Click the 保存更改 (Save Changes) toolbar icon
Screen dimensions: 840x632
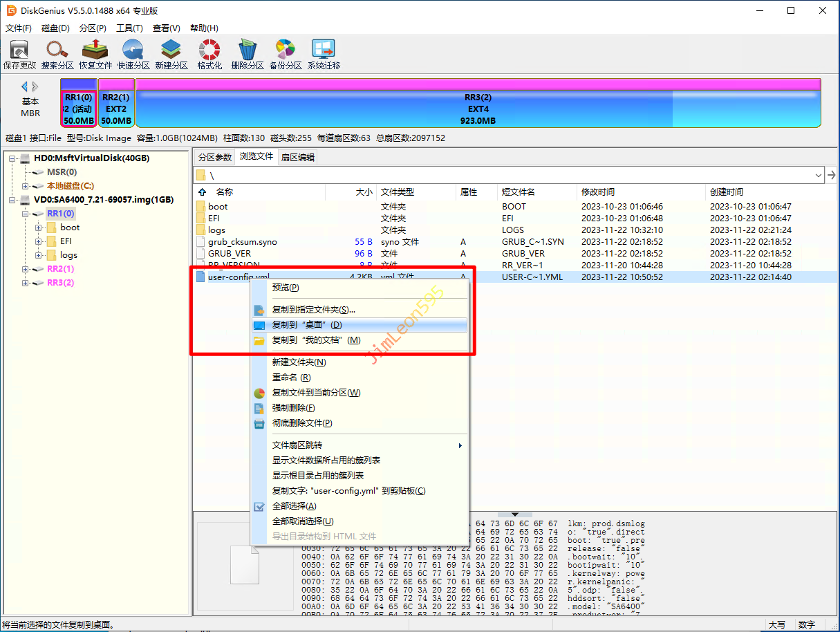pos(19,54)
